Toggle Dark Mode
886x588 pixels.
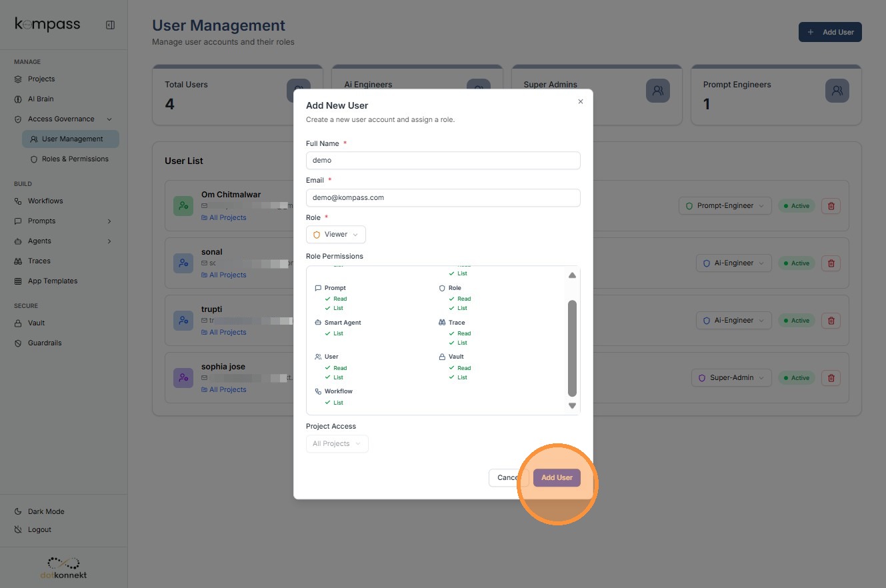click(x=46, y=511)
